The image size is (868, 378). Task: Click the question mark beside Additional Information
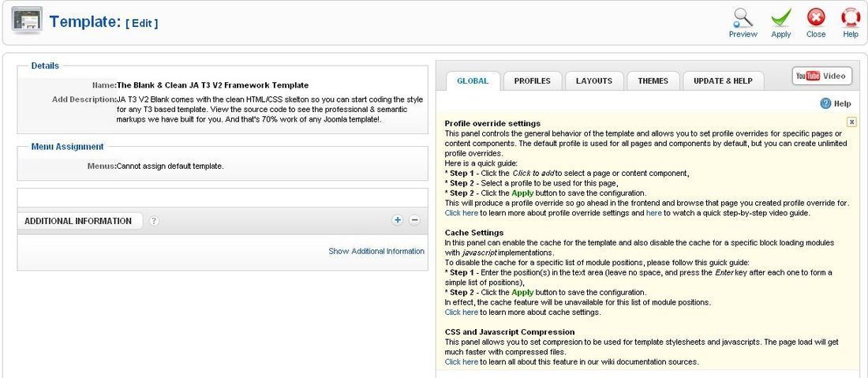(x=154, y=221)
